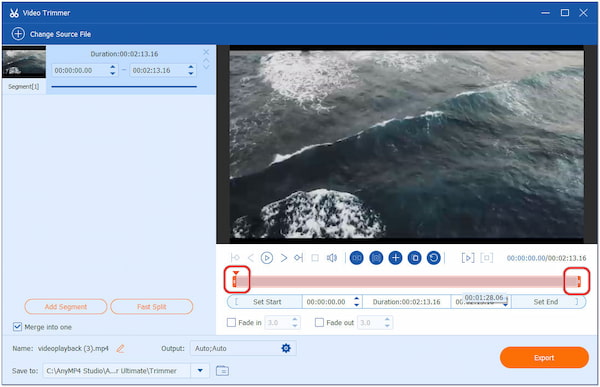
Task: Mute the volume speaker icon
Action: coord(332,258)
